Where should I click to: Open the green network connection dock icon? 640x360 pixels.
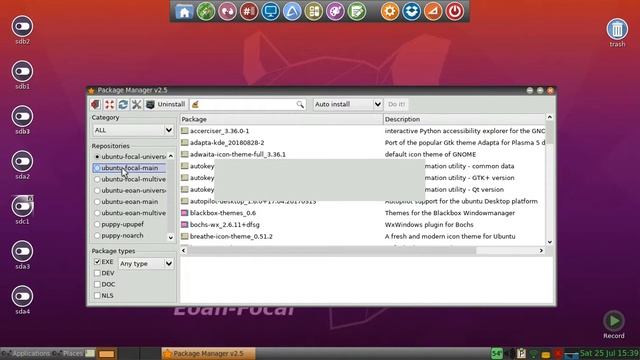coord(206,11)
